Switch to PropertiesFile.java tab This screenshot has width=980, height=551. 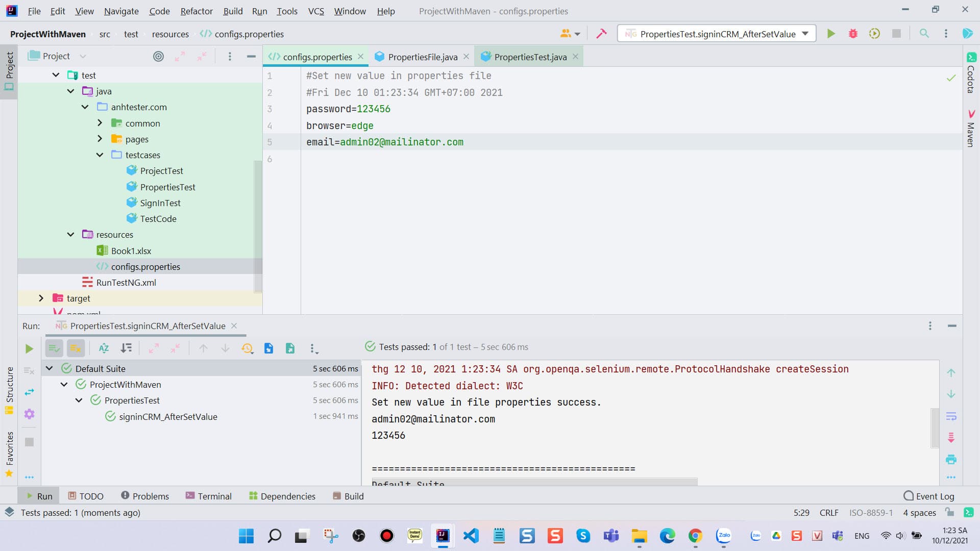pos(422,57)
